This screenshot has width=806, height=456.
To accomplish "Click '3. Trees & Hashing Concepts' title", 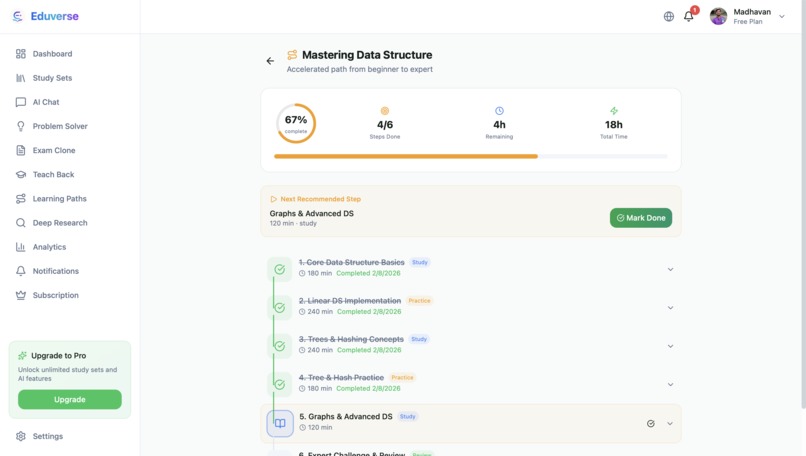I will coord(351,339).
